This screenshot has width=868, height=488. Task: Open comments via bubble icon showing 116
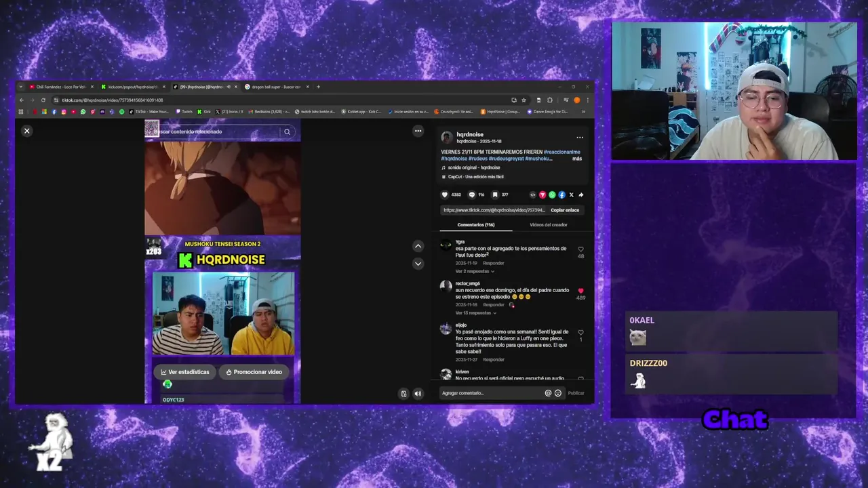click(x=471, y=195)
